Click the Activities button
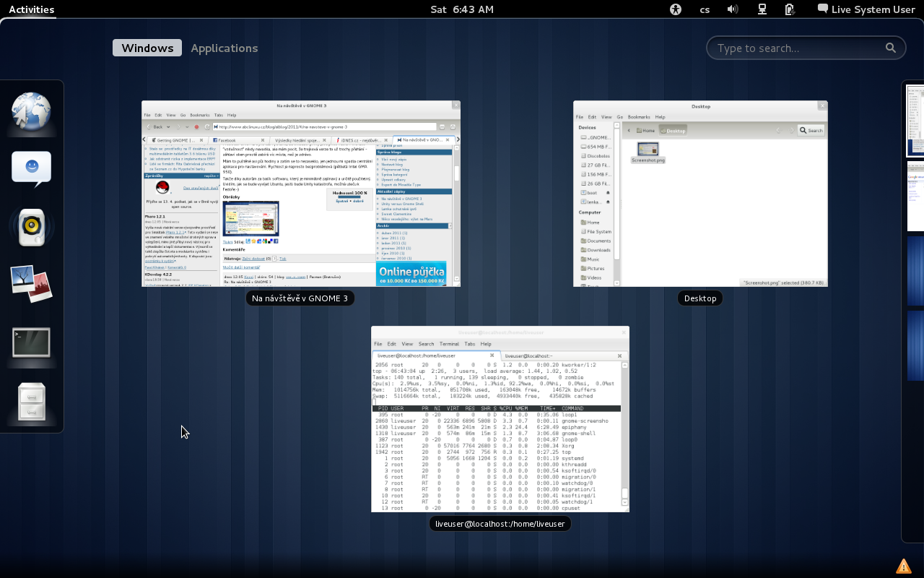Image resolution: width=924 pixels, height=578 pixels. click(x=31, y=9)
